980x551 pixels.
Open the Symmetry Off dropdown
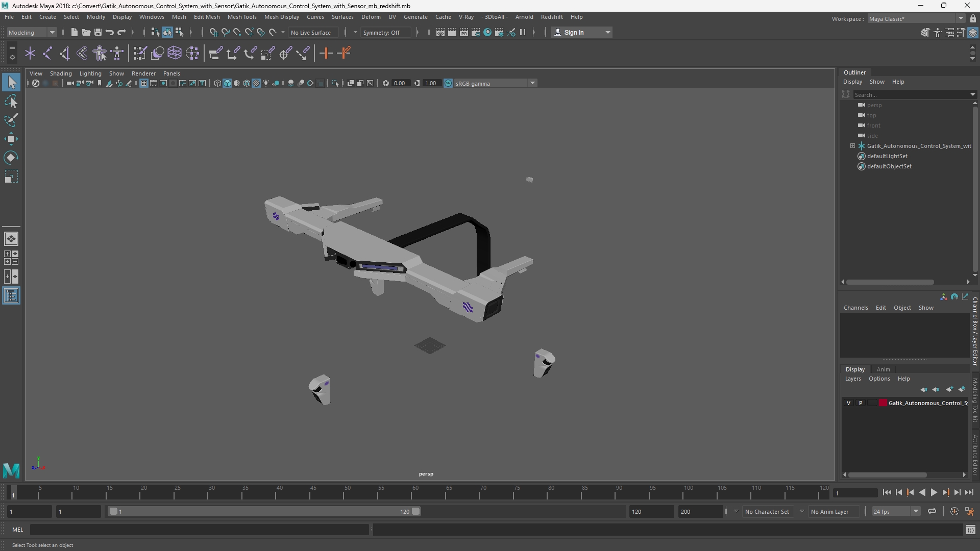[x=385, y=32]
